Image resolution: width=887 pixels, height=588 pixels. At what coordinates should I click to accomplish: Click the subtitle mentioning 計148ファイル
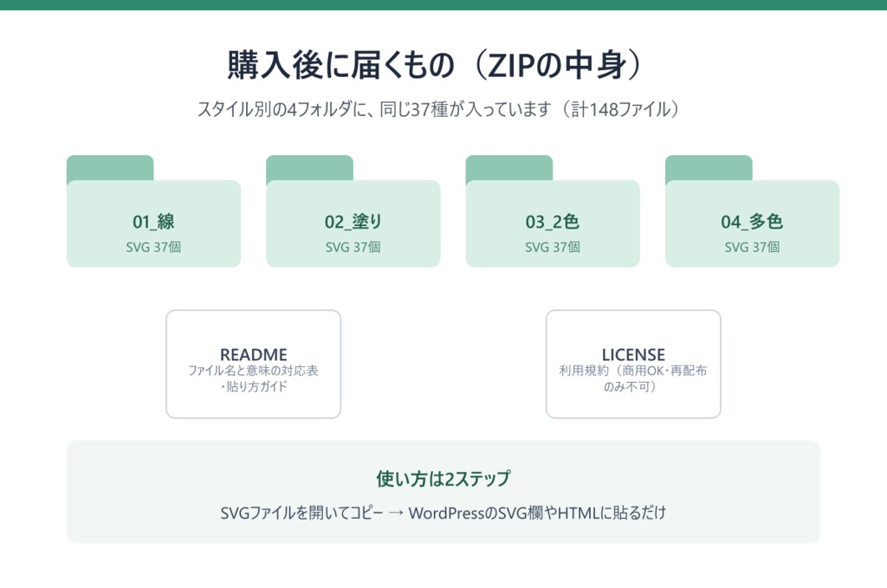(x=438, y=109)
